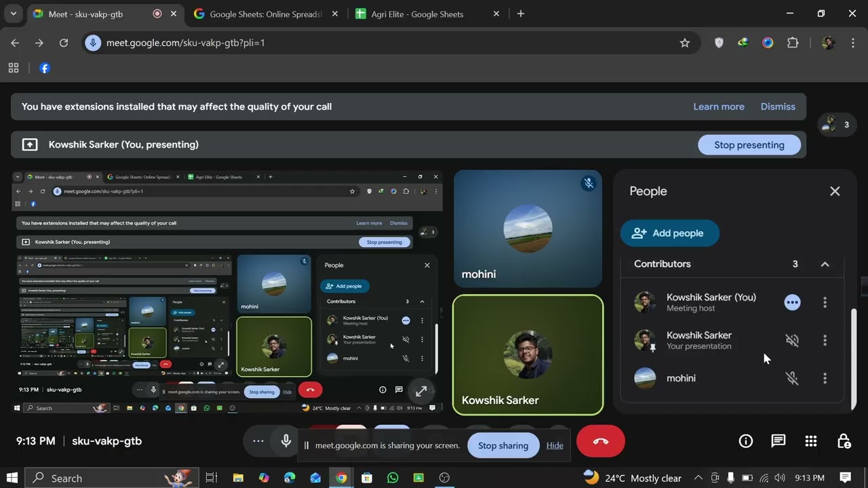Click the shared screen presentation tile
Screen dimensions: 868x488
click(x=227, y=292)
